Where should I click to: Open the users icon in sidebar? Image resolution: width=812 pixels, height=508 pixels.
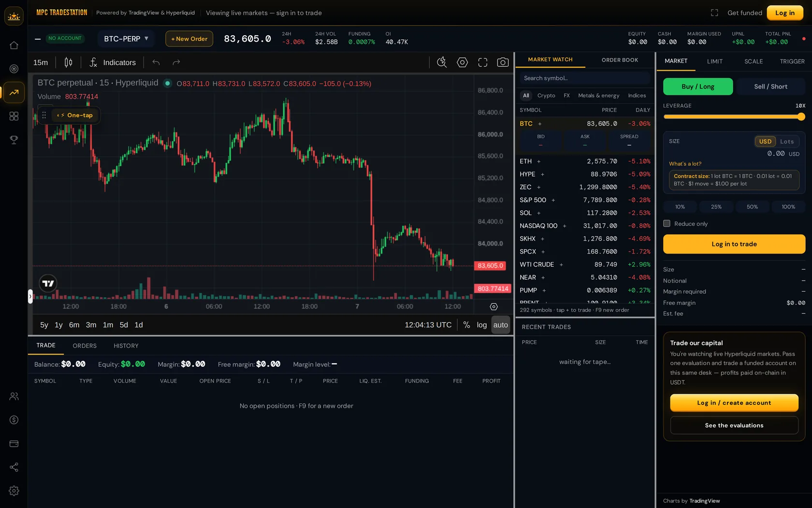point(14,396)
